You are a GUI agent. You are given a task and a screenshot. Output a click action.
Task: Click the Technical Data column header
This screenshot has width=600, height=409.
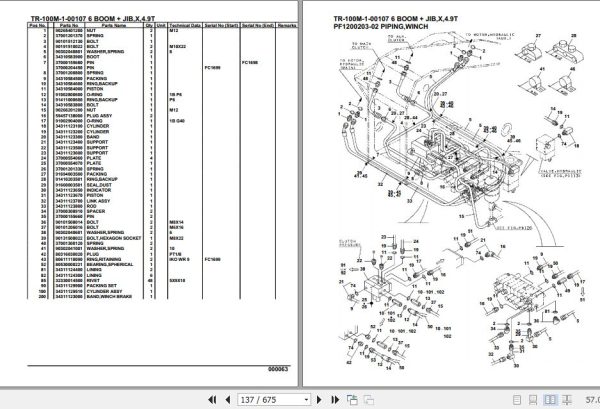coord(185,25)
